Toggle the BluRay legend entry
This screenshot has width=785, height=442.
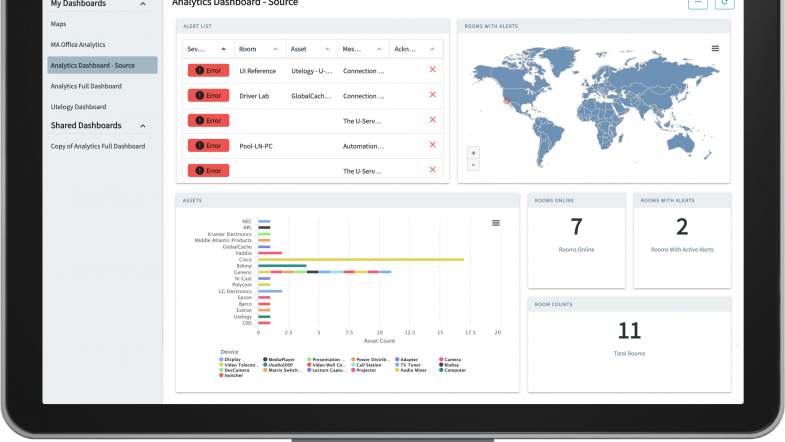pyautogui.click(x=449, y=365)
